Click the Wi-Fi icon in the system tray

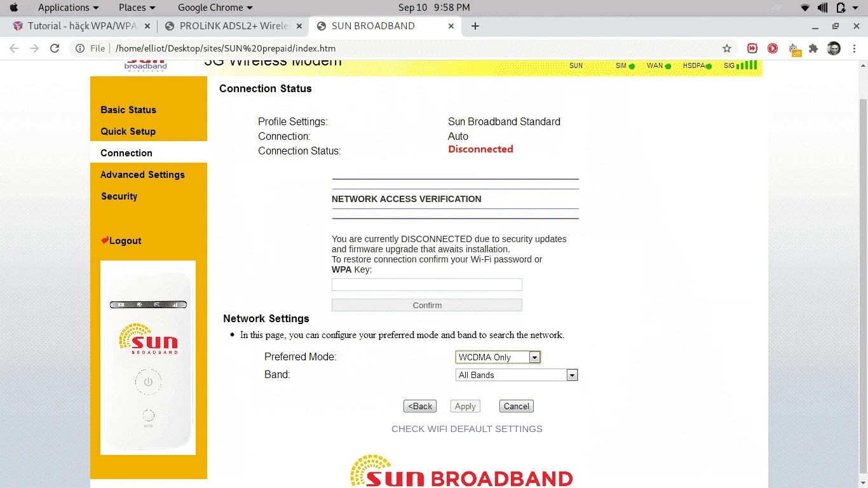805,8
